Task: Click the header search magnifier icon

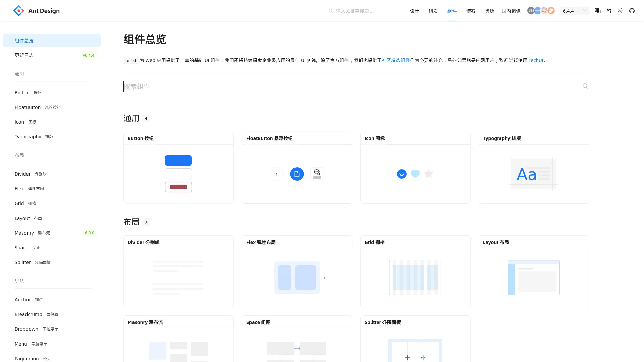Action: [x=331, y=11]
